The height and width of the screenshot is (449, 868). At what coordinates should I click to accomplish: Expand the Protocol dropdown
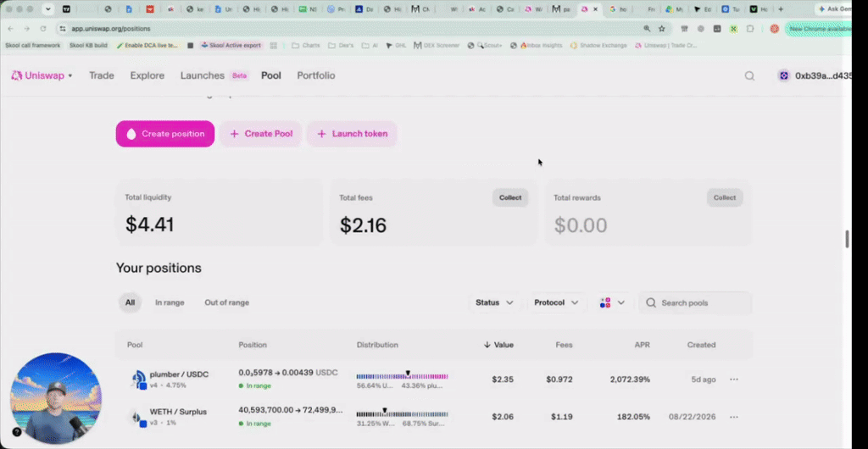tap(556, 302)
